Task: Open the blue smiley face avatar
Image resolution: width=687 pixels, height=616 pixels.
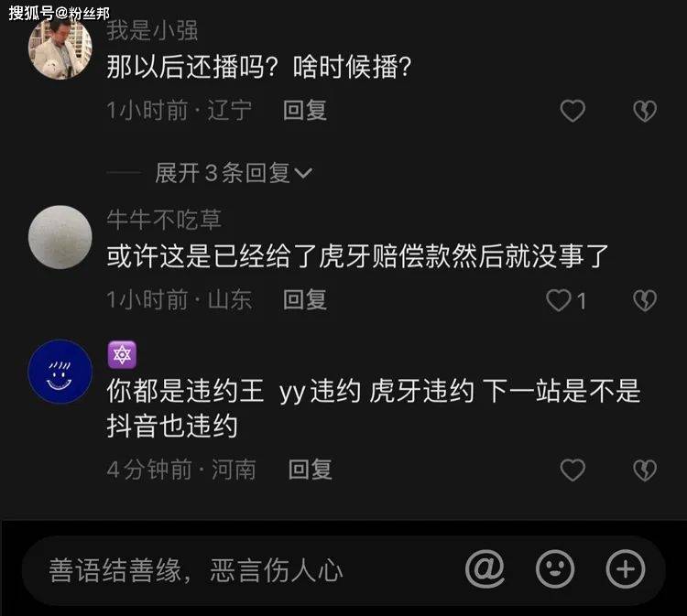Action: pos(60,372)
